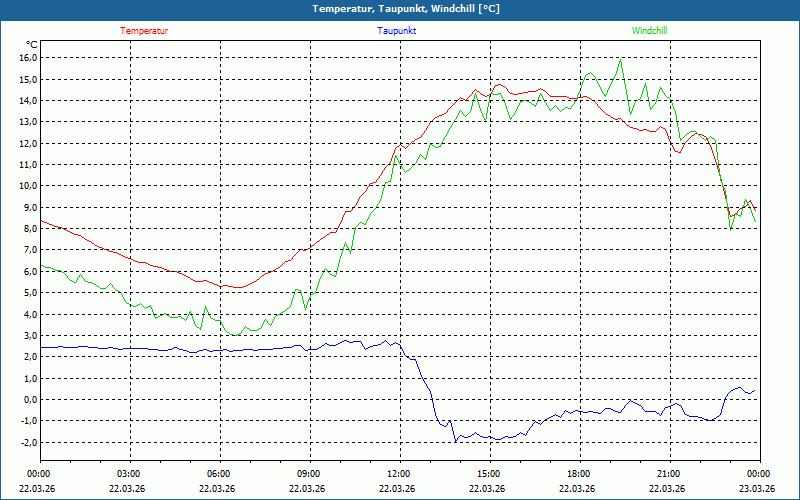The width and height of the screenshot is (800, 500).
Task: Click the °C unit label above y-axis
Action: coord(32,44)
